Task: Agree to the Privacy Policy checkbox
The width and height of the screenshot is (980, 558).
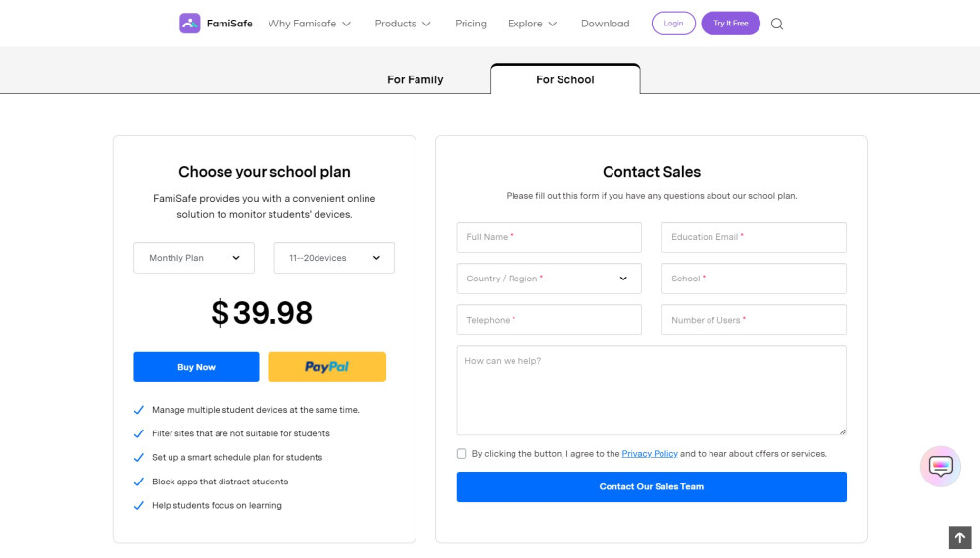Action: pos(462,454)
